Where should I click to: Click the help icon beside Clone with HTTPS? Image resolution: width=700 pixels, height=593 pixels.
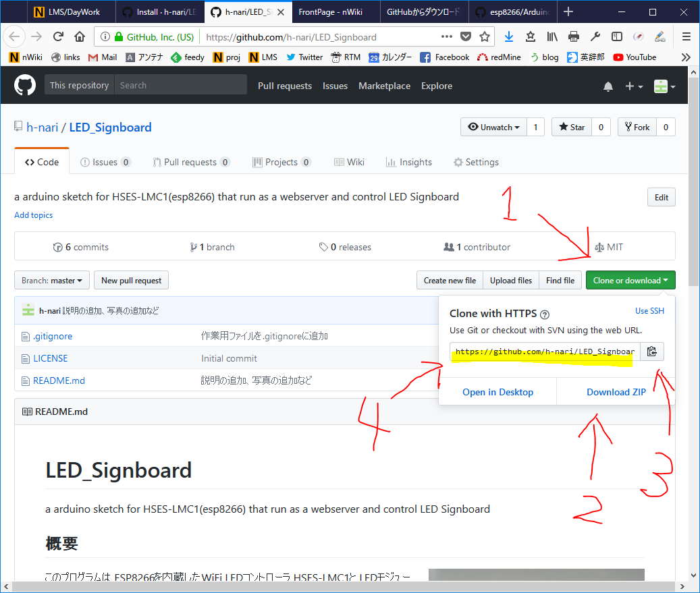point(545,314)
